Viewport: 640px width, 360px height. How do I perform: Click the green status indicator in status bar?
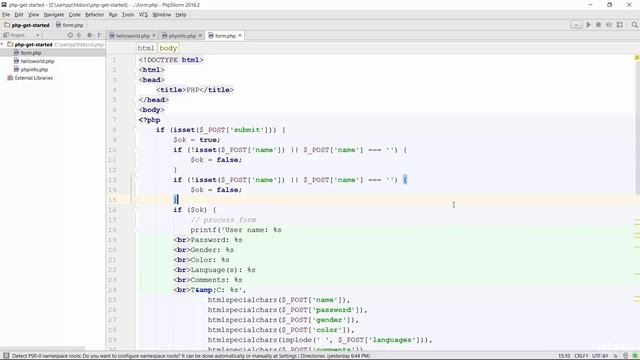click(x=635, y=356)
